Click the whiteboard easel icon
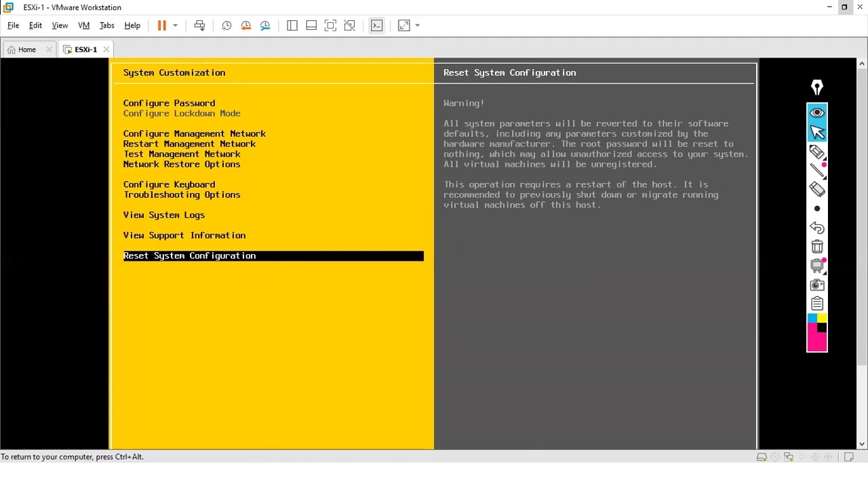This screenshot has width=868, height=488. click(x=817, y=266)
